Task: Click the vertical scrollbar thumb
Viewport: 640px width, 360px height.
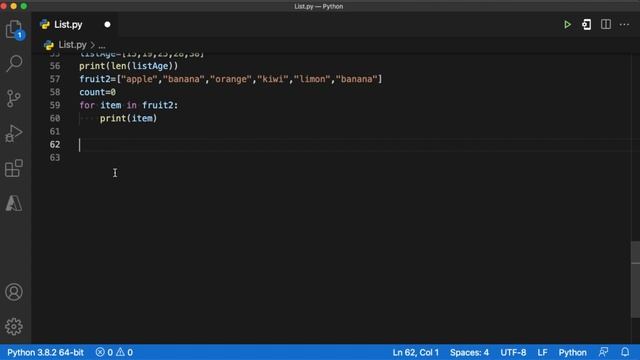Action: [635, 280]
